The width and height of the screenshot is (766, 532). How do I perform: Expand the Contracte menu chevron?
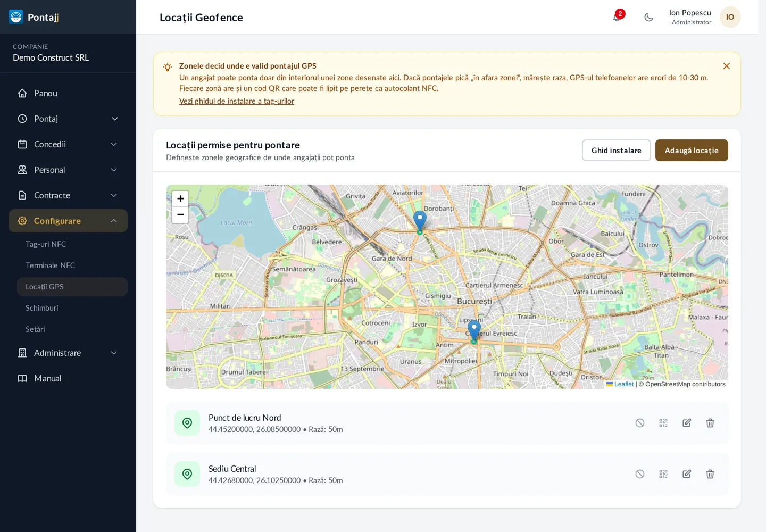click(x=114, y=195)
